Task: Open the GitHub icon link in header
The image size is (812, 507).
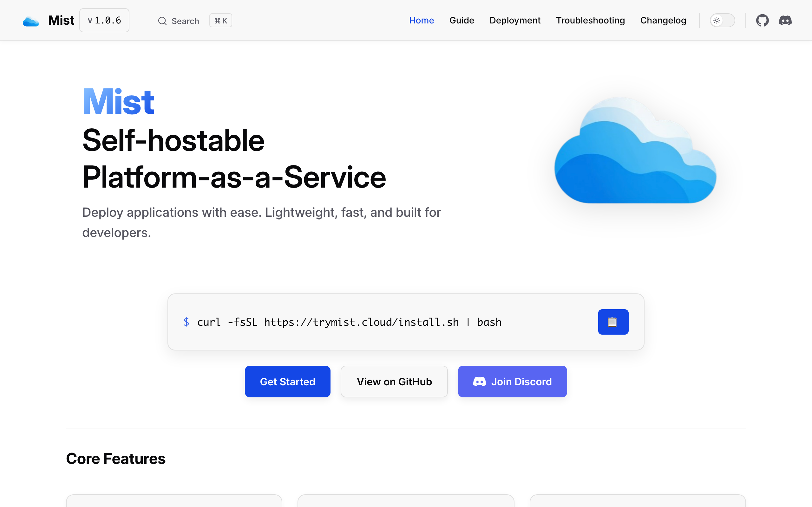Action: point(762,21)
